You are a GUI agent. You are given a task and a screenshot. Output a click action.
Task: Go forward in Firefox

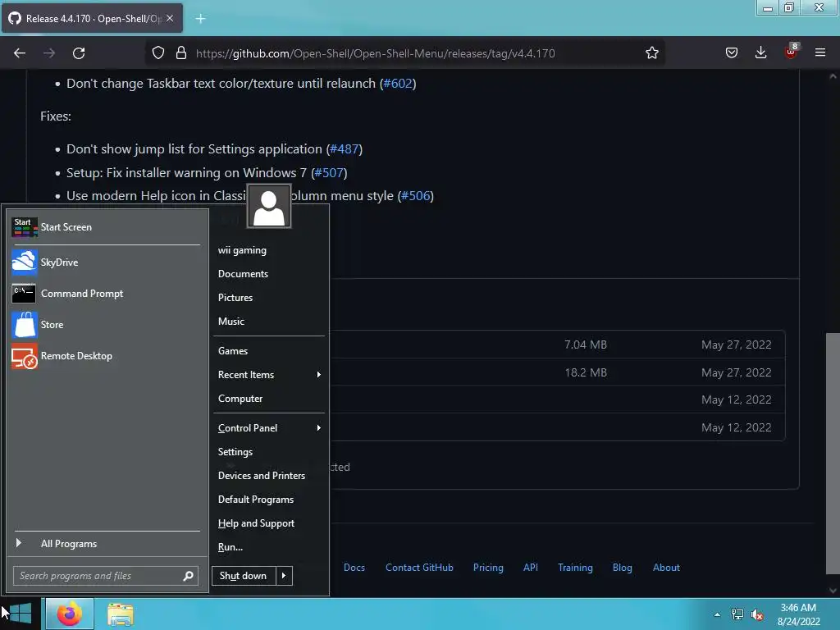(49, 53)
